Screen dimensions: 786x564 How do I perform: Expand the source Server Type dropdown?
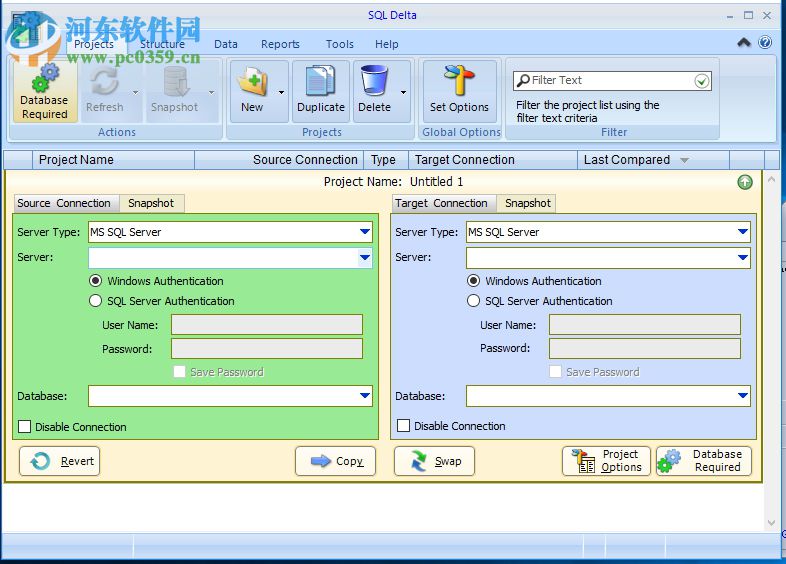point(365,232)
